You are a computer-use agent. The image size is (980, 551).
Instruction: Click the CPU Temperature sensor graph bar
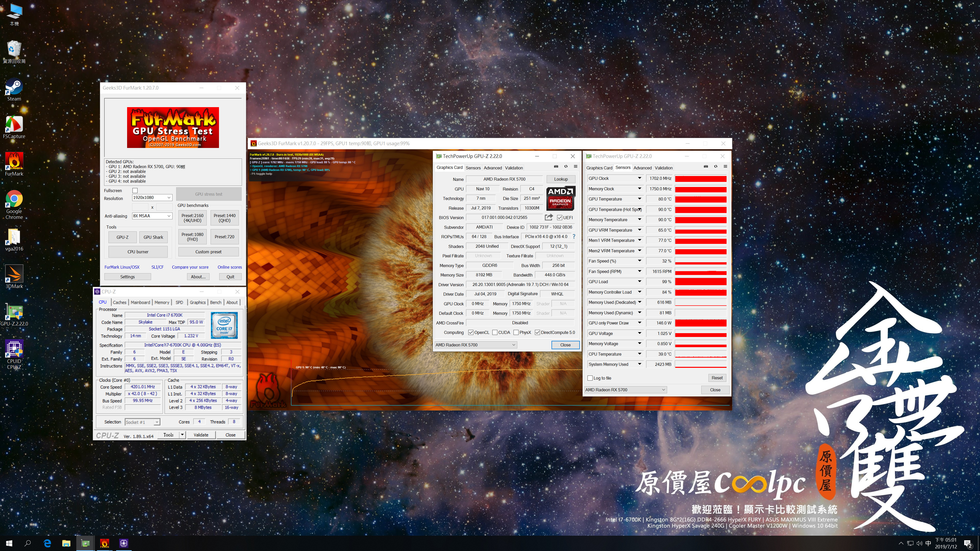(x=701, y=354)
